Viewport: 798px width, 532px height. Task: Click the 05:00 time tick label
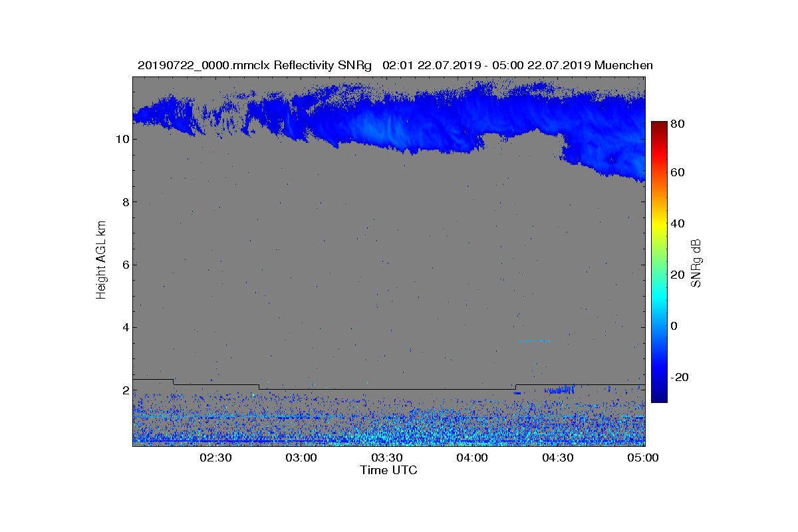tap(642, 458)
